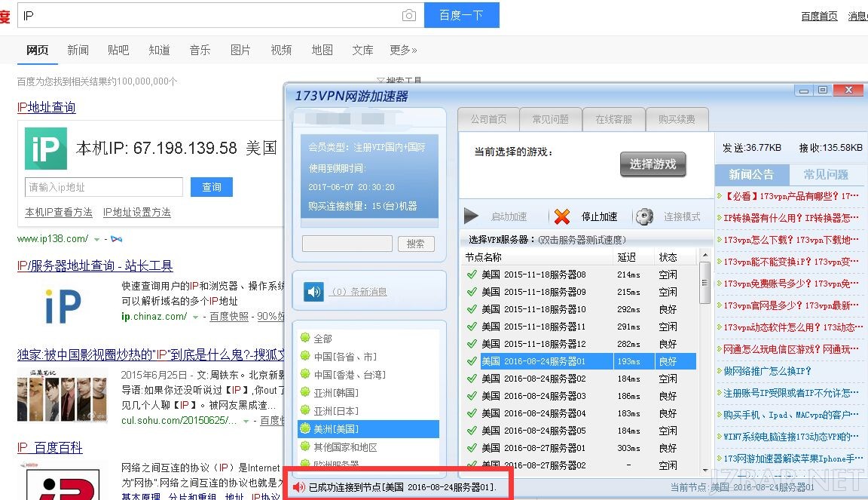The image size is (868, 500).
Task: Click the 请输入ip地址 input field
Action: point(104,187)
